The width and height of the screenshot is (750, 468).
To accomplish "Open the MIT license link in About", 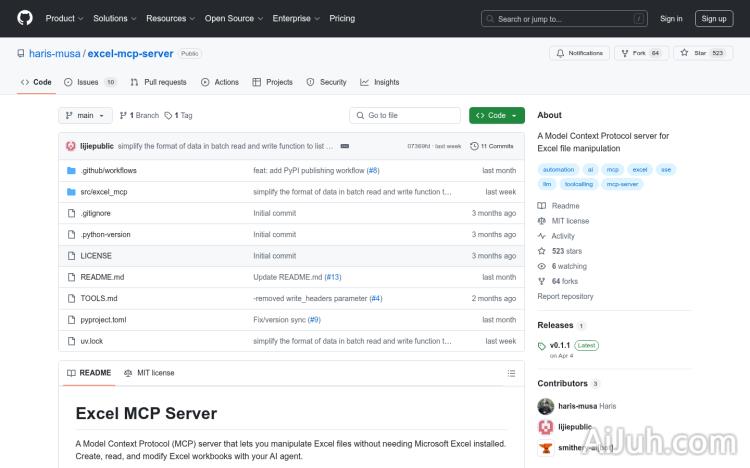I will 563,221.
